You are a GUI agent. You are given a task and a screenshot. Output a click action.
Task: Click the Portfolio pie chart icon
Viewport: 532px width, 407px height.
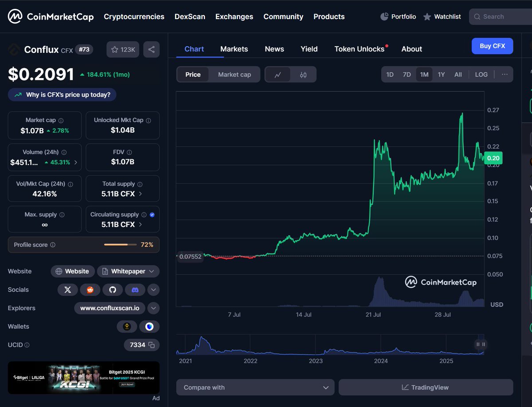click(x=384, y=16)
